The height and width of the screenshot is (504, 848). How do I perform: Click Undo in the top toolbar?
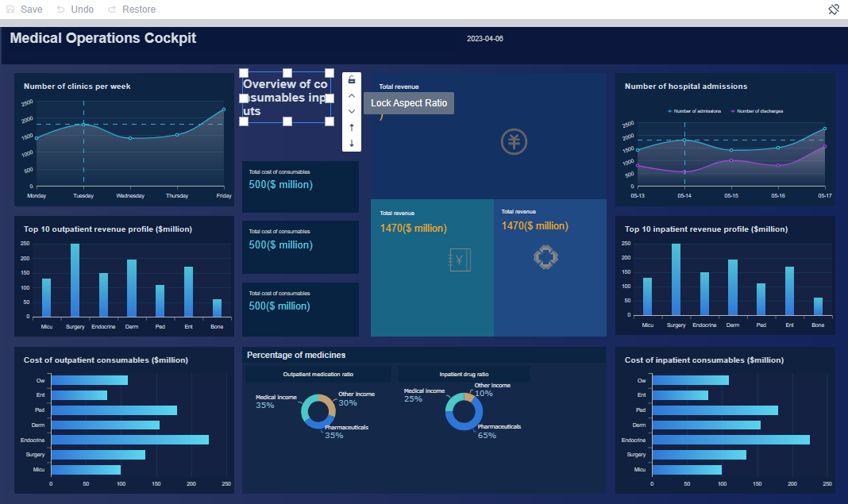pyautogui.click(x=75, y=10)
